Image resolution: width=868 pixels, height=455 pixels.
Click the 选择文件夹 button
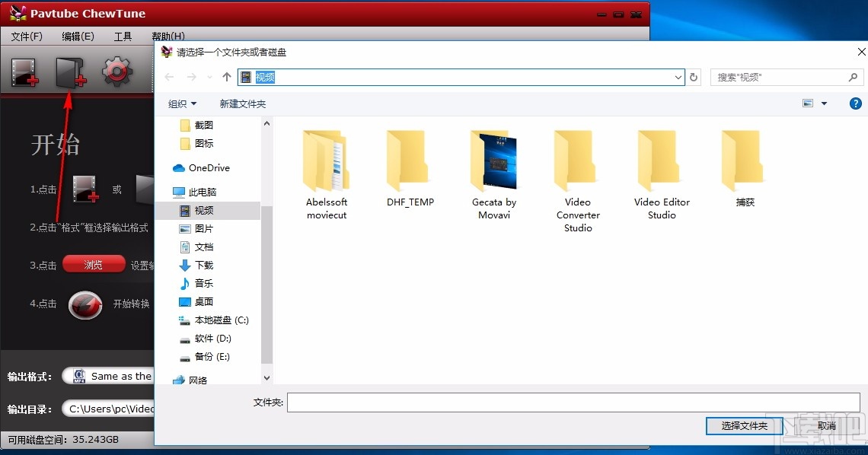744,425
